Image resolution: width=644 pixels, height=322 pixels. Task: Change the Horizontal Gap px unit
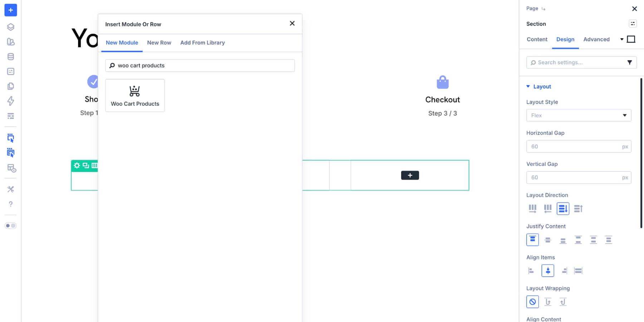click(625, 147)
